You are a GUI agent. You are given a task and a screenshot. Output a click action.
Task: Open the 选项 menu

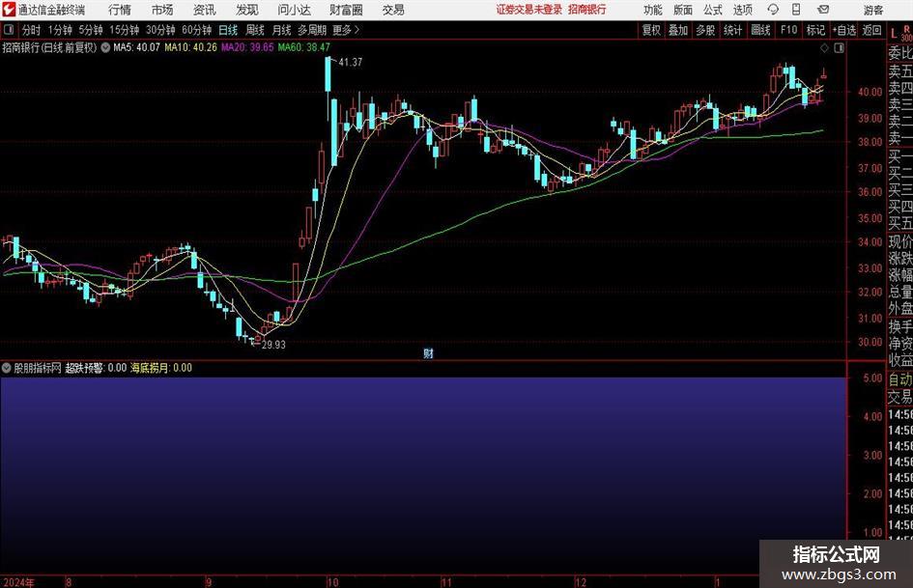[x=742, y=10]
